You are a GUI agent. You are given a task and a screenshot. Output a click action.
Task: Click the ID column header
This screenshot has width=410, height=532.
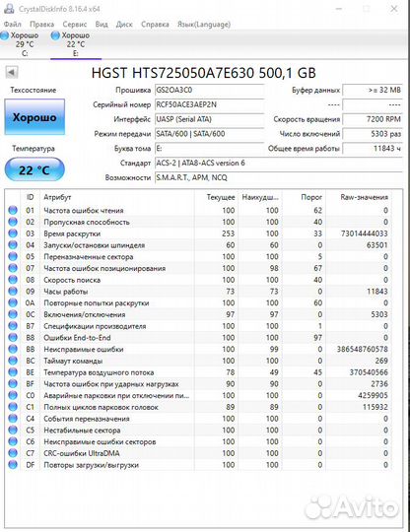point(31,197)
